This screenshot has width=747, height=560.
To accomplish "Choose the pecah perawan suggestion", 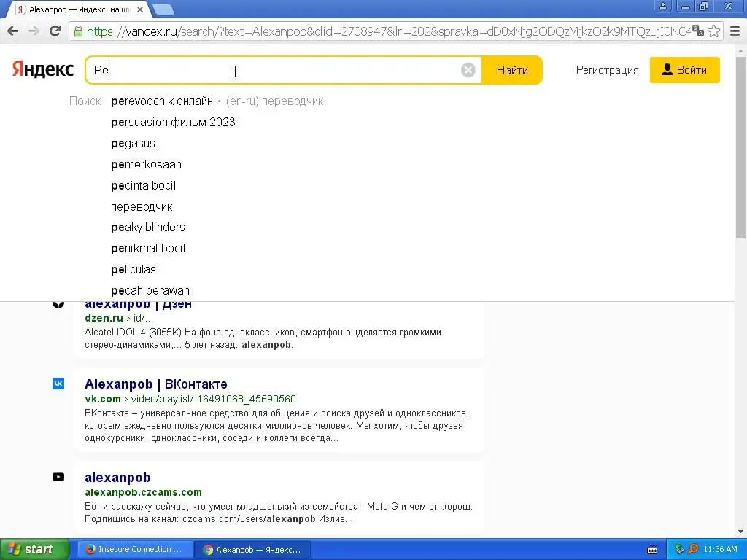I will click(150, 290).
